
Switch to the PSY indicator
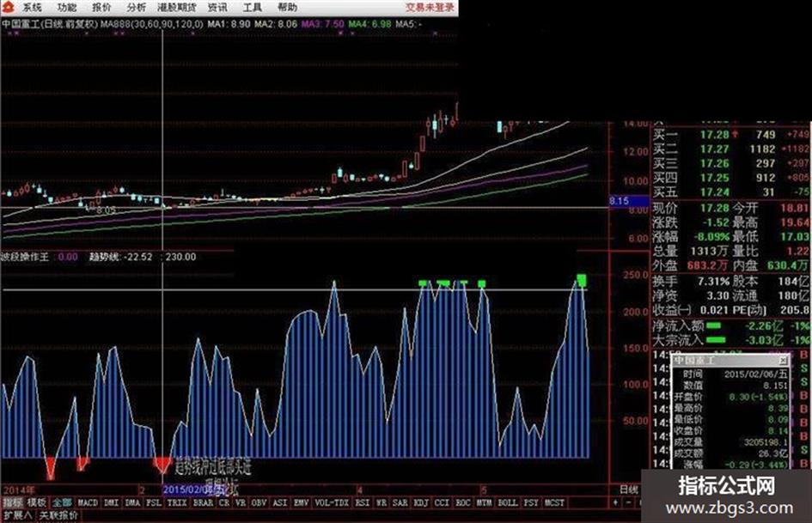pos(531,502)
